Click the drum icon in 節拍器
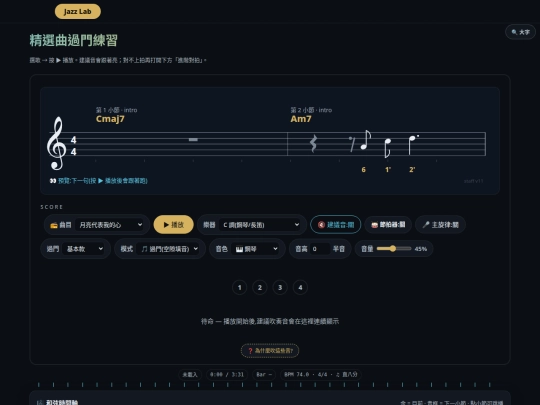This screenshot has width=540, height=405. tap(375, 225)
